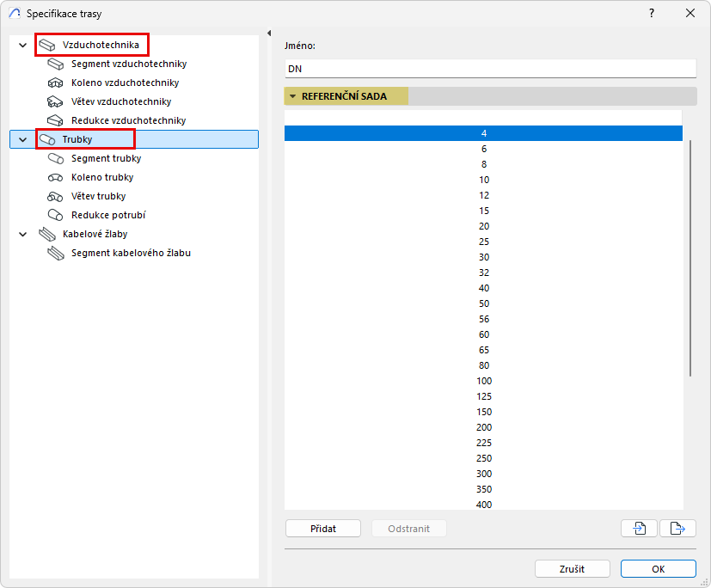This screenshot has width=711, height=588.
Task: Click the Redukce vzduchotechniky icon
Action: click(x=55, y=120)
